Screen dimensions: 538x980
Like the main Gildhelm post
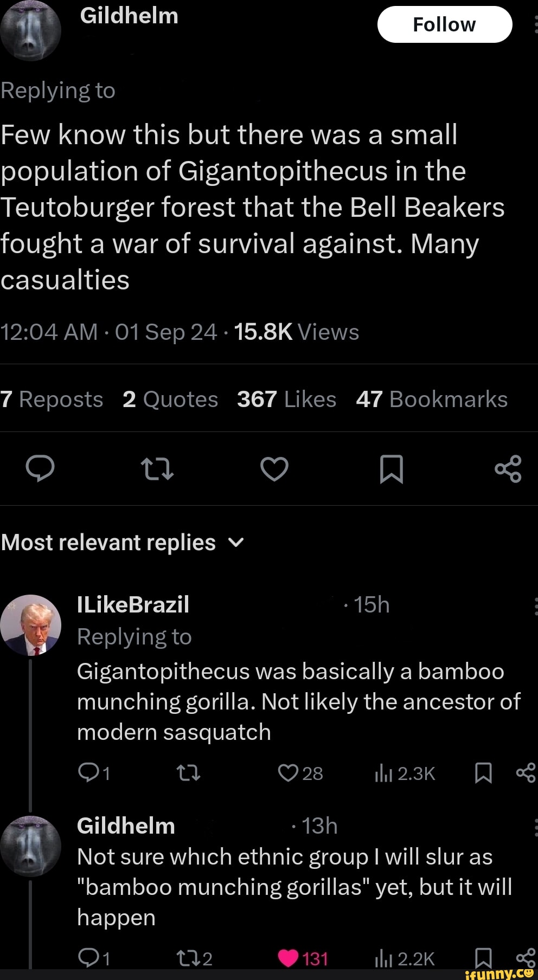[x=274, y=469]
